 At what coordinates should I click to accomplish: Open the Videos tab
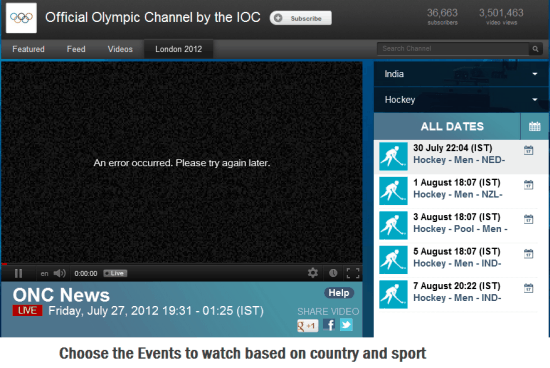point(120,49)
